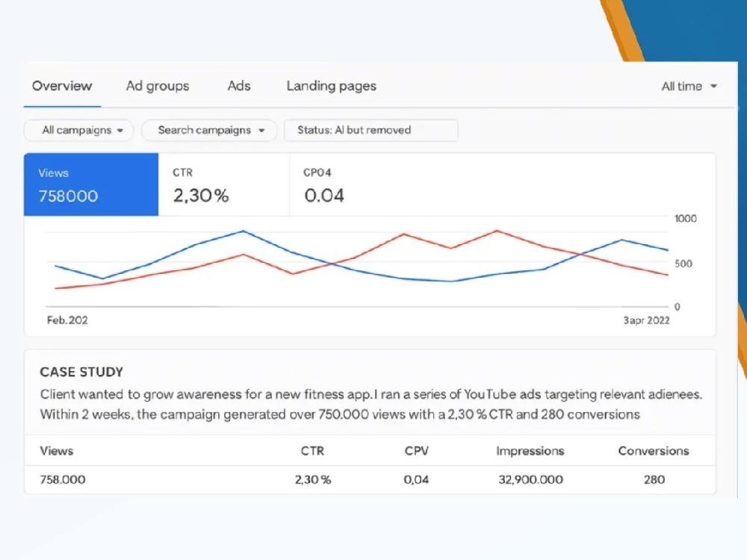Go to the Ads tab

pyautogui.click(x=239, y=86)
